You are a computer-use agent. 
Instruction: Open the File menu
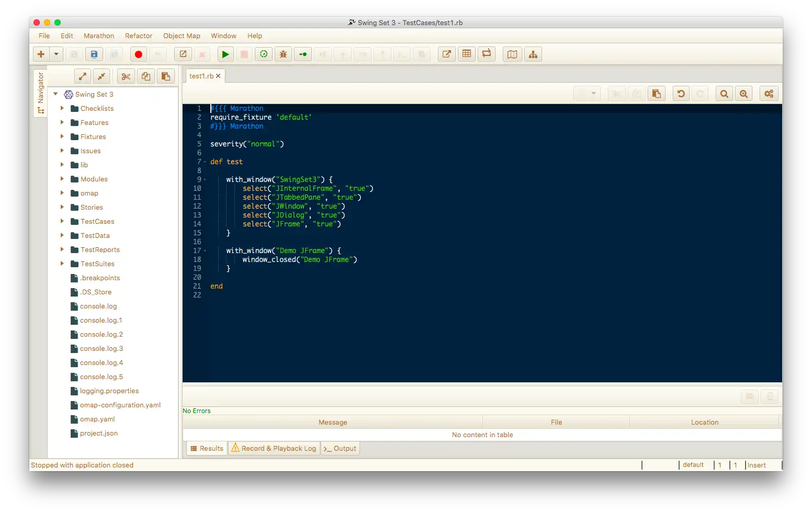[44, 36]
